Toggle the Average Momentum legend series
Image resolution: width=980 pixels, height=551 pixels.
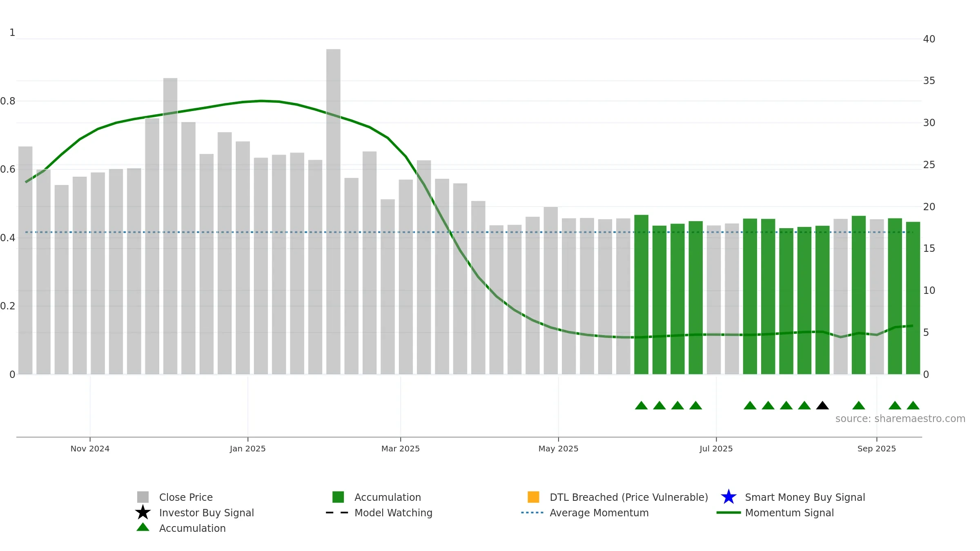[x=599, y=513]
